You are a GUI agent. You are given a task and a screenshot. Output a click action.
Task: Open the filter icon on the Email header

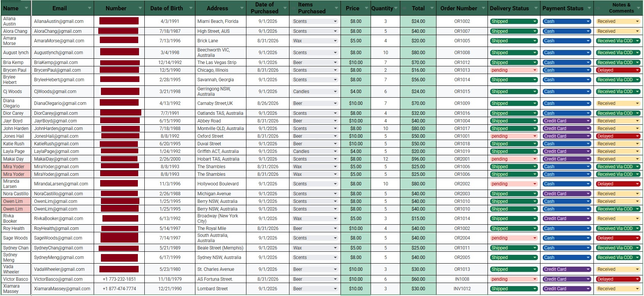(x=89, y=8)
